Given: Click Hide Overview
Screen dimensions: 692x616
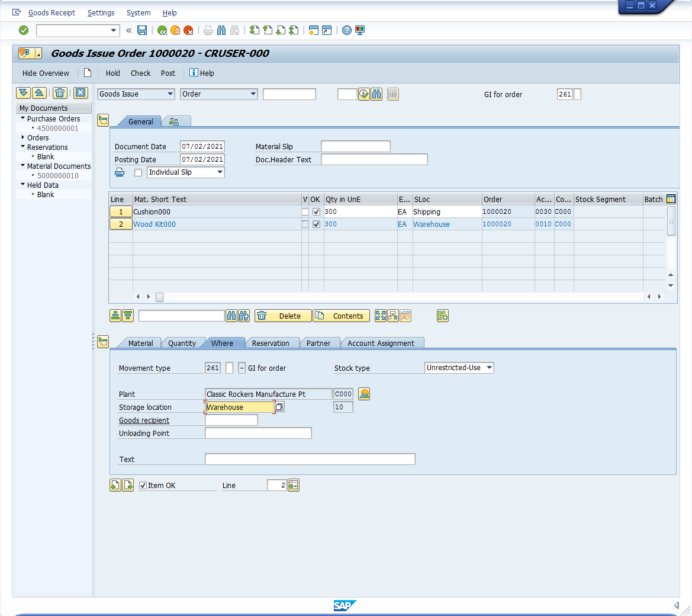Looking at the screenshot, I should (46, 73).
